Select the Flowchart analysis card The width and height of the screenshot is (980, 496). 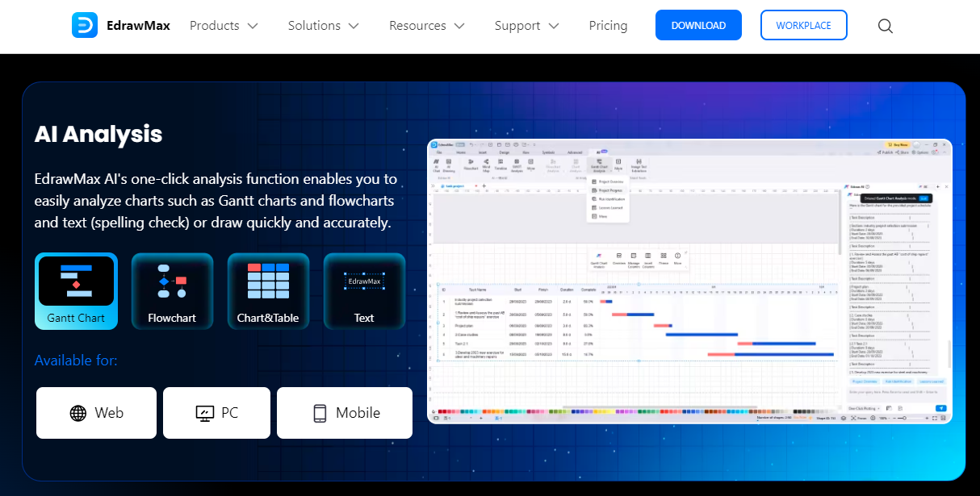(172, 291)
